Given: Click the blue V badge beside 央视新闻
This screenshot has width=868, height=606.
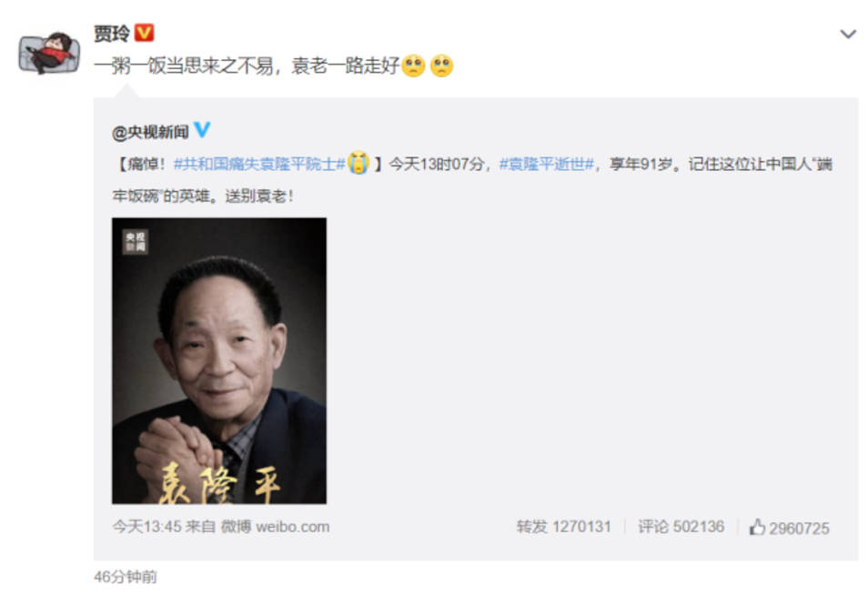Looking at the screenshot, I should 202,129.
